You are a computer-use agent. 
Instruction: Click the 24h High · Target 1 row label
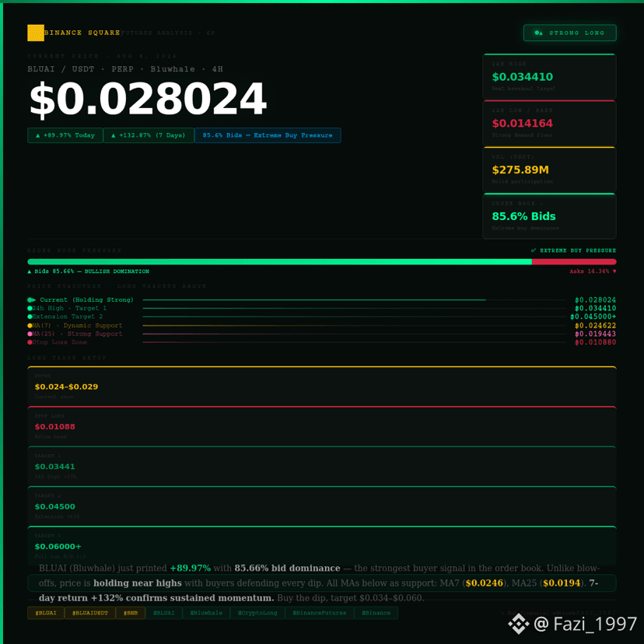(69, 308)
